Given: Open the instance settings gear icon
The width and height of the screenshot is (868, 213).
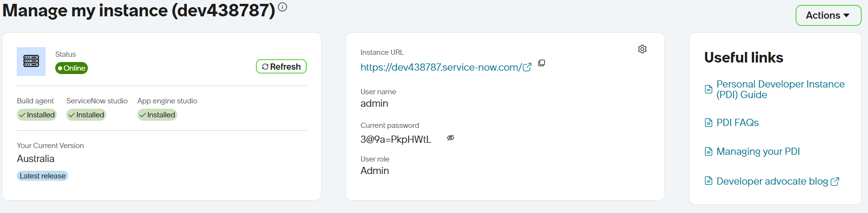Looking at the screenshot, I should click(x=642, y=49).
